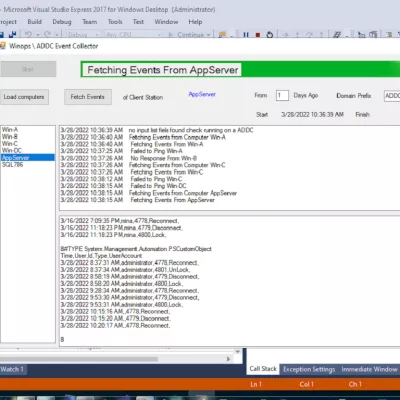
Task: Click the Start time 3/28/2022 10:36:39 AM value
Action: (312, 115)
